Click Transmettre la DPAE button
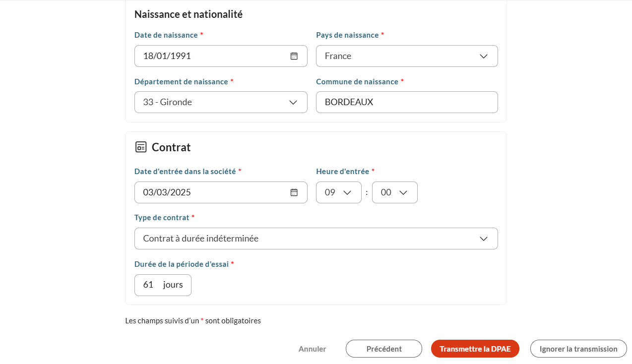The height and width of the screenshot is (364, 632). coord(475,349)
